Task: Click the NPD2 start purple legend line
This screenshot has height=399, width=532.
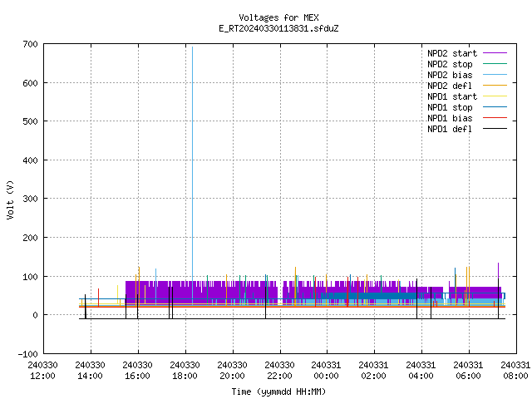Action: coord(495,53)
